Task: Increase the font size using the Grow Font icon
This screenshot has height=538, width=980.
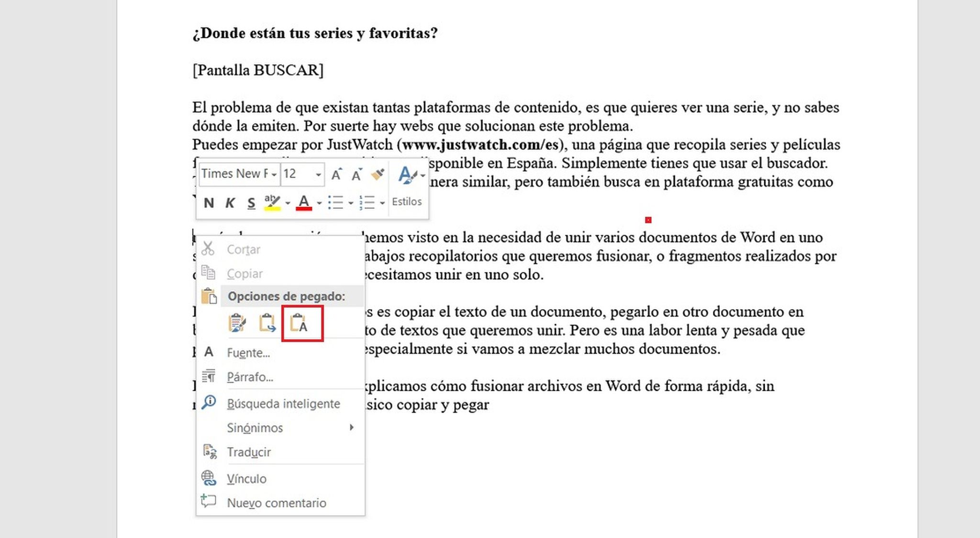Action: click(336, 175)
